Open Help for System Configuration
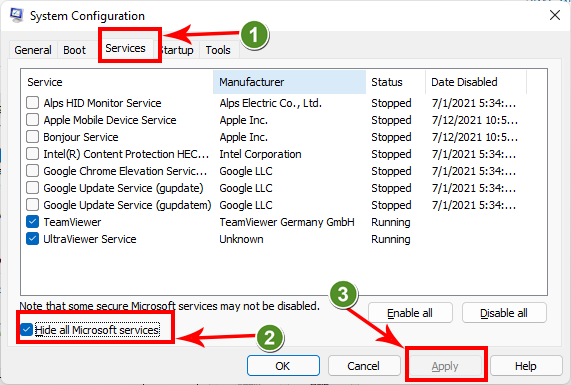This screenshot has width=571, height=385. 526,366
